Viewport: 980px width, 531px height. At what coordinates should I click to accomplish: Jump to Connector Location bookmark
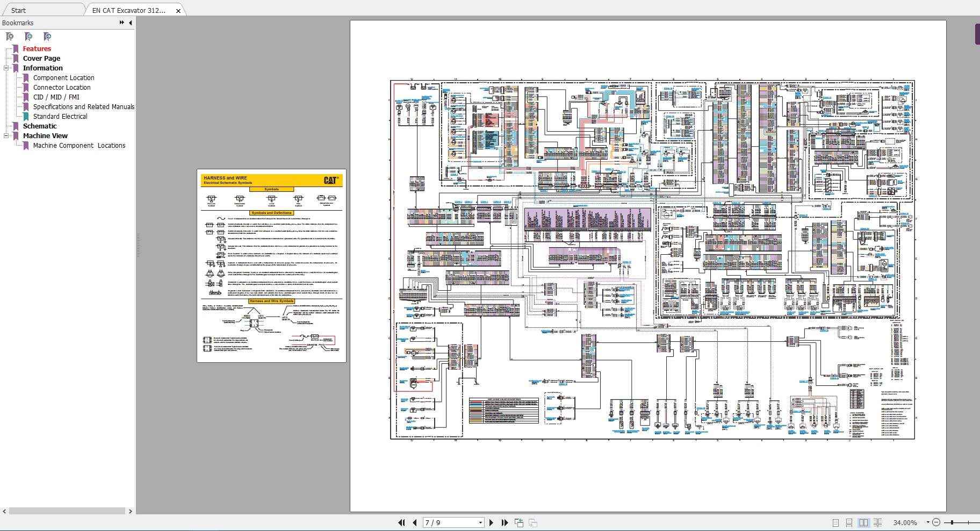point(62,88)
